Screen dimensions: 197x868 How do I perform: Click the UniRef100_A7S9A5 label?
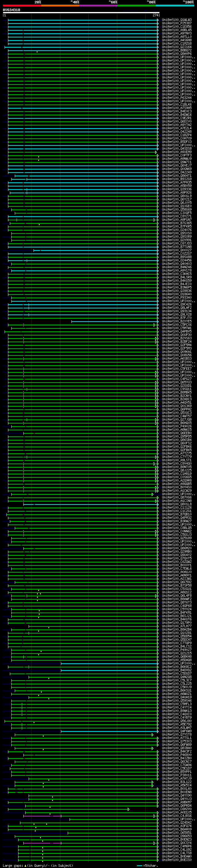176,108
